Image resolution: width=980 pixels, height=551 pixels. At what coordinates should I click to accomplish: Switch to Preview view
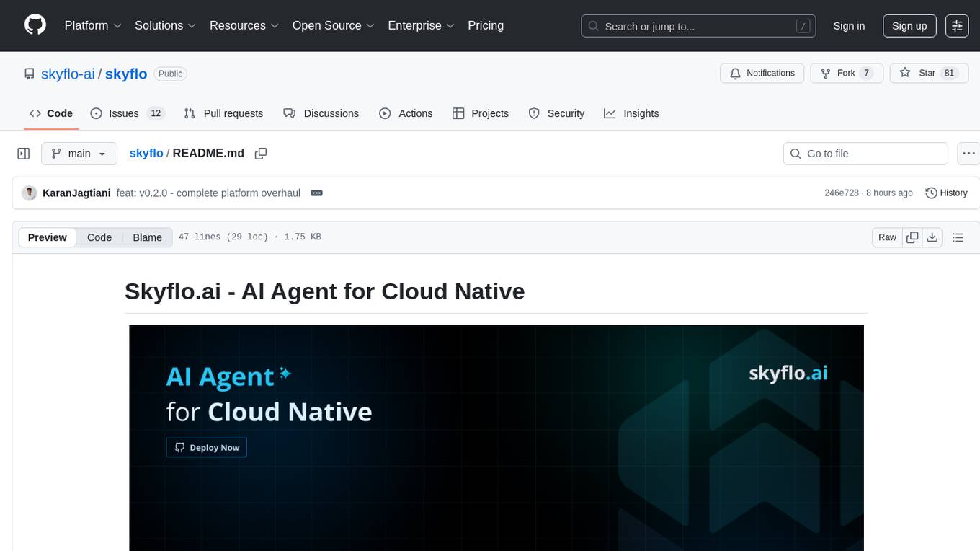click(48, 237)
